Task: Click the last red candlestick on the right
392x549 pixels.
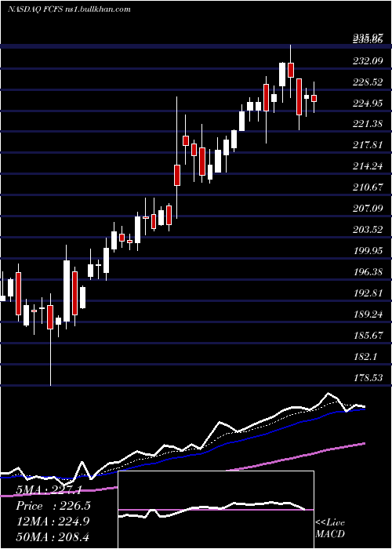Action: tap(314, 98)
